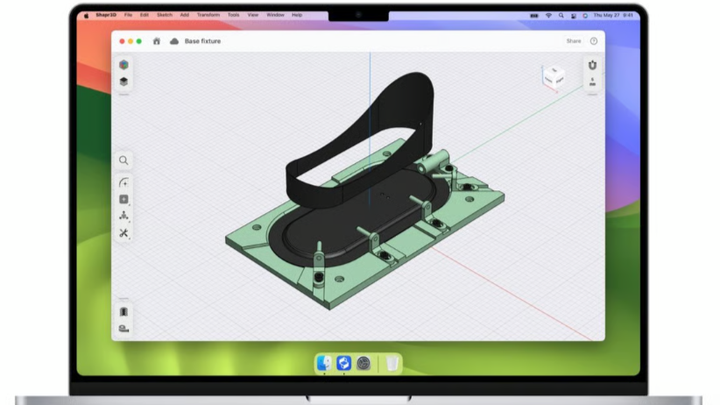Click the magnifying glass search tool
Viewport: 720px width, 405px height.
coord(124,160)
